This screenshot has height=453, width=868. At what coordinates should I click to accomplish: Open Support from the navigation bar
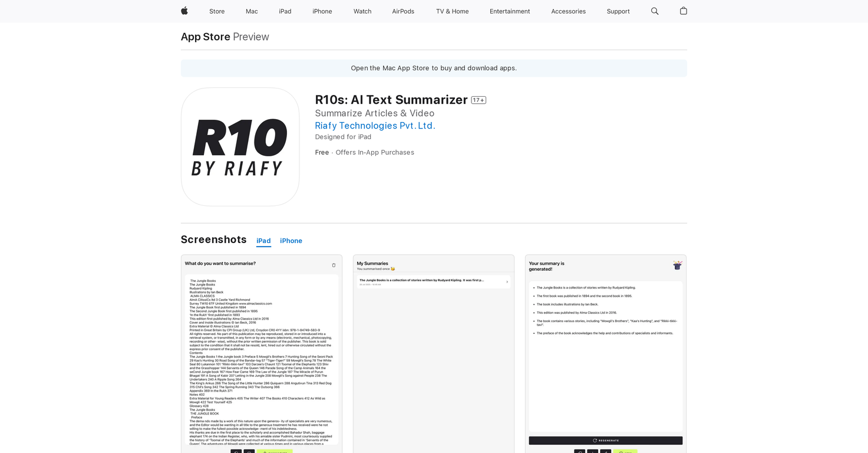(x=618, y=11)
